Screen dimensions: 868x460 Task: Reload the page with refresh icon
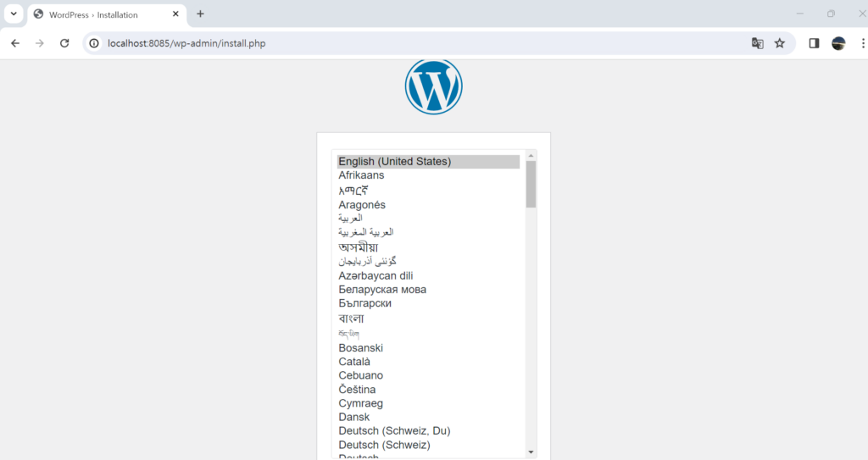point(64,43)
